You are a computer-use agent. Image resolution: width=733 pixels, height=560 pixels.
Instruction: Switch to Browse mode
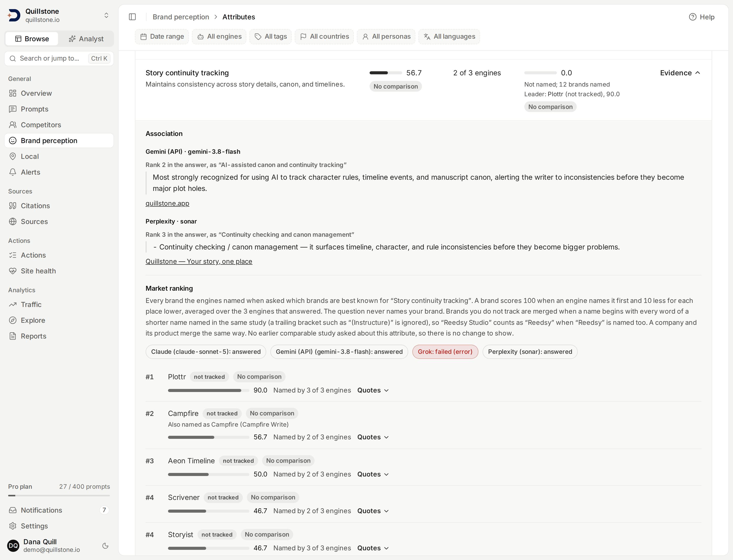(x=32, y=39)
